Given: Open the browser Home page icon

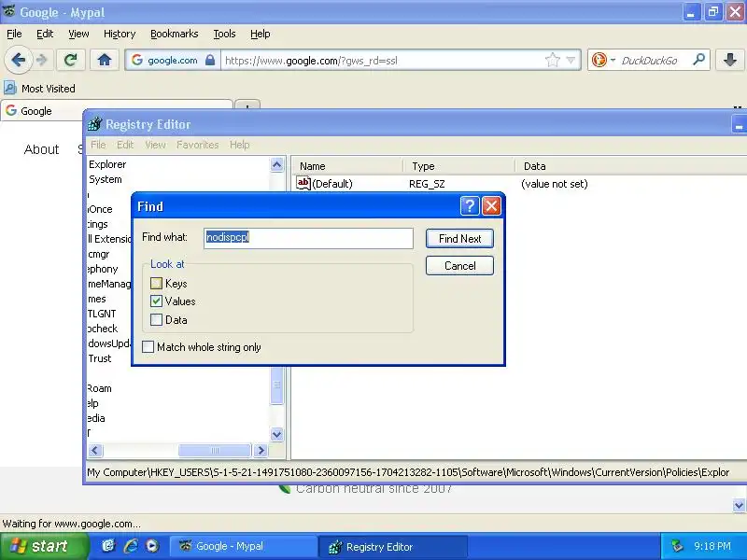Looking at the screenshot, I should (105, 60).
